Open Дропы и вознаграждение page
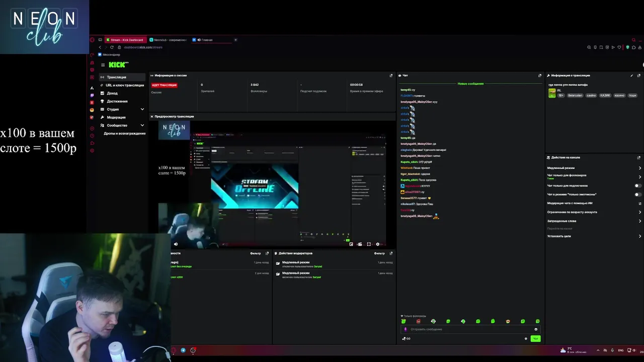This screenshot has height=362, width=644. coord(124,133)
